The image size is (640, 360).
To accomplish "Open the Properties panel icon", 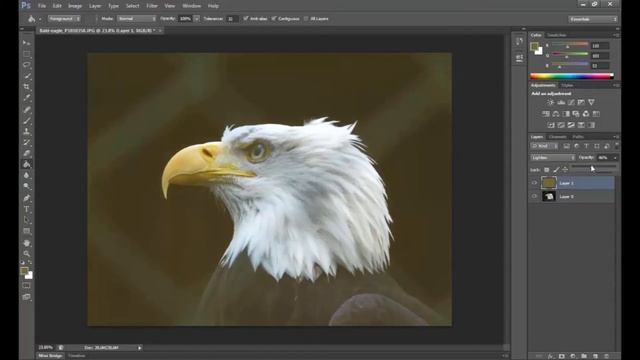I will [x=519, y=58].
